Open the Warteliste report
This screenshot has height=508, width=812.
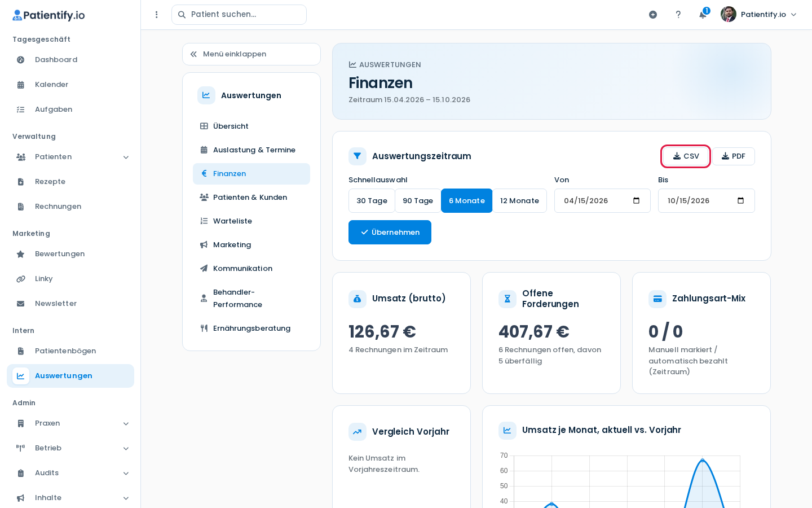[251, 221]
